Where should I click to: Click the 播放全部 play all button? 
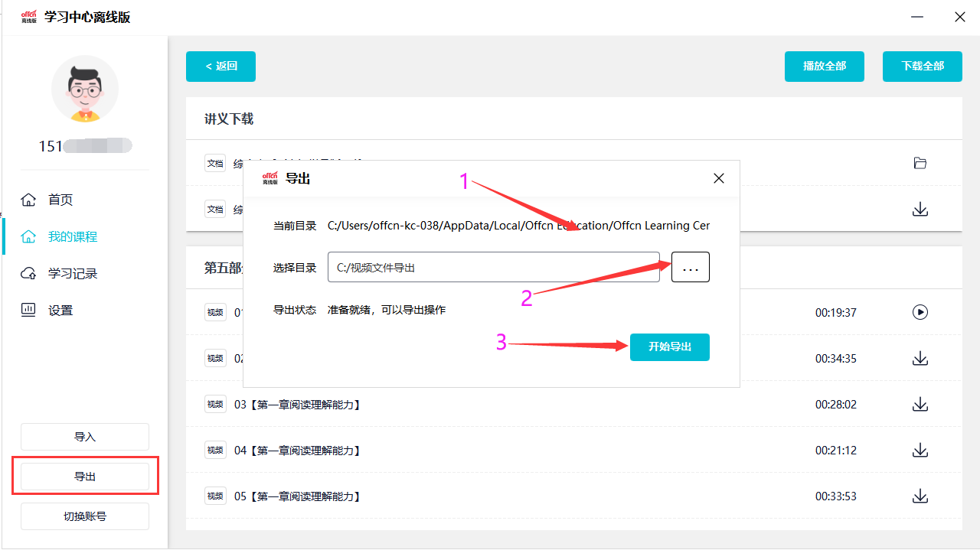pos(825,67)
